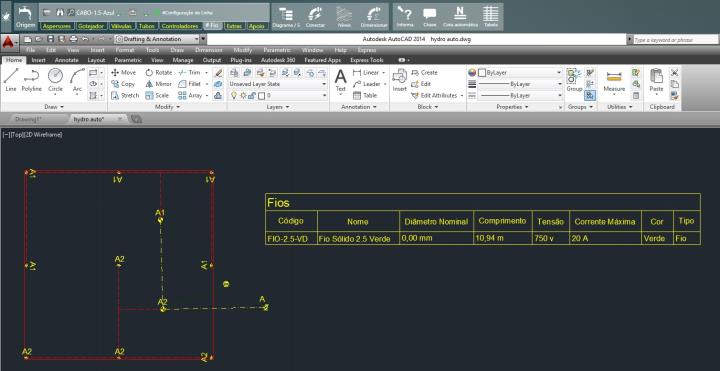The width and height of the screenshot is (720, 371).
Task: Use the Stretch command
Action: [125, 96]
